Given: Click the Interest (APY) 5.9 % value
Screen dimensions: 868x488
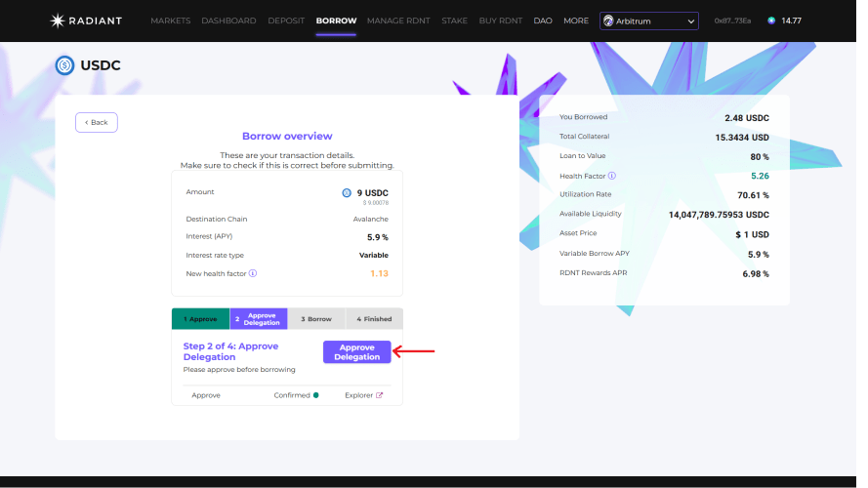Looking at the screenshot, I should click(378, 237).
